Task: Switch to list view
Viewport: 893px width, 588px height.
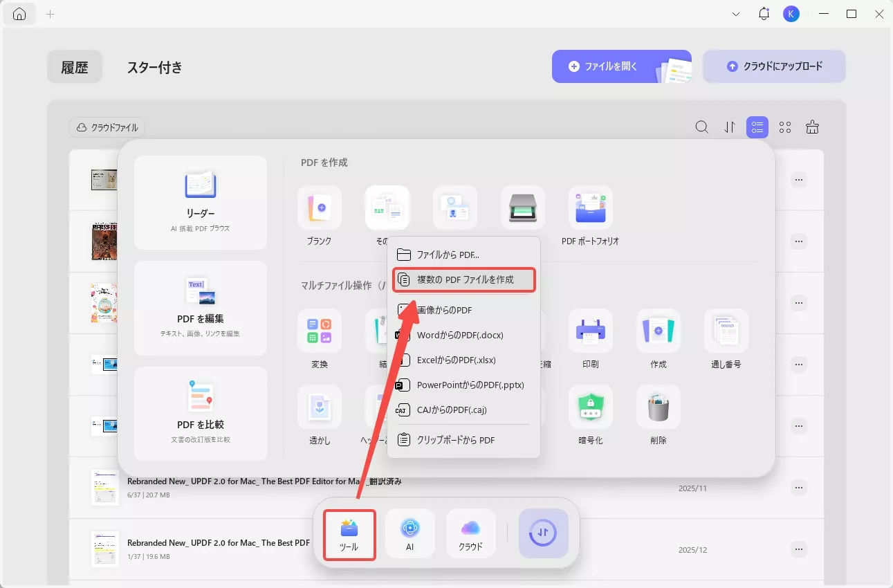Action: [x=757, y=127]
